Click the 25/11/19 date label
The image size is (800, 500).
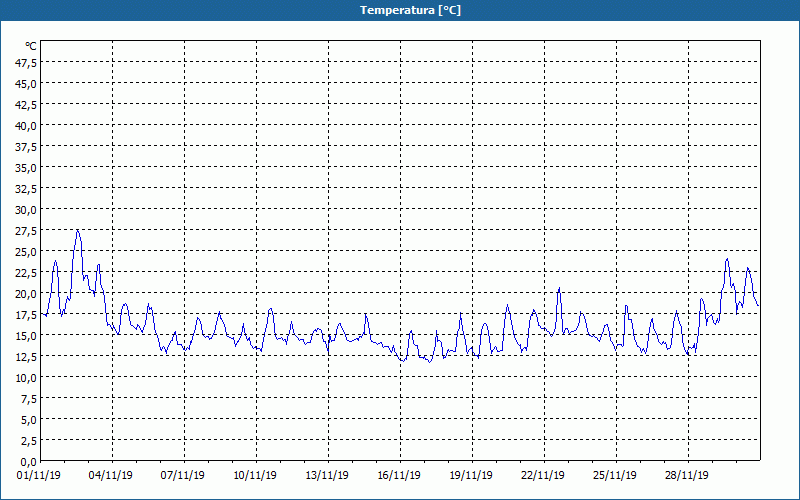pyautogui.click(x=615, y=475)
